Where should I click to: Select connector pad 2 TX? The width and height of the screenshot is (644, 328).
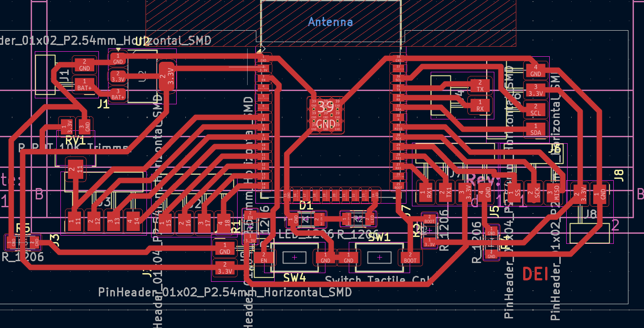(480, 86)
